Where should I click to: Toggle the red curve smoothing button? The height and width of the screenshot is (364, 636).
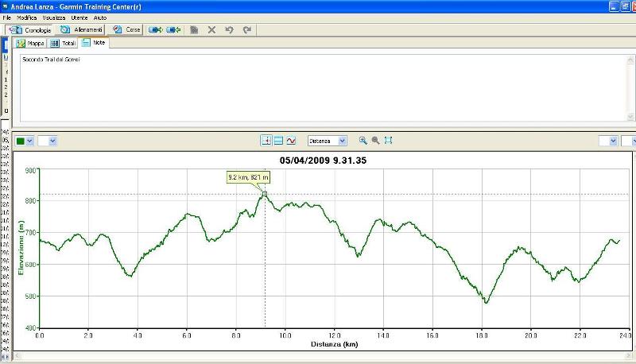[x=291, y=140]
